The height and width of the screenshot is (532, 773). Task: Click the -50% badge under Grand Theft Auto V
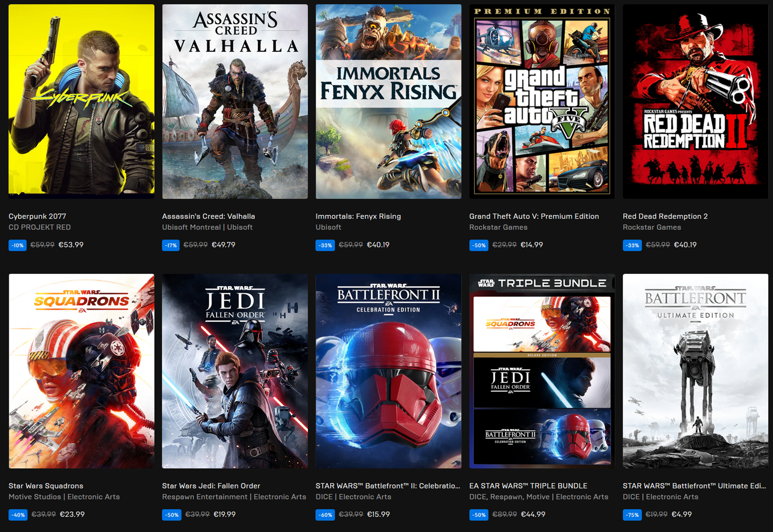point(479,245)
